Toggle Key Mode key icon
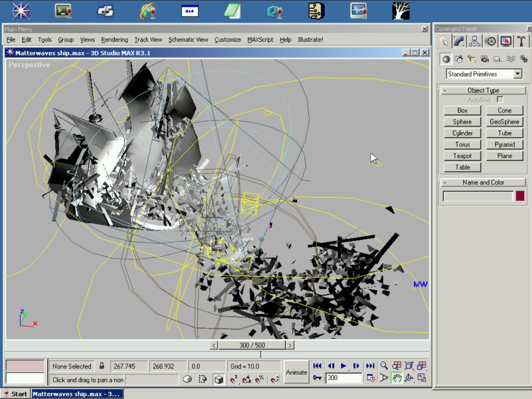 click(317, 378)
